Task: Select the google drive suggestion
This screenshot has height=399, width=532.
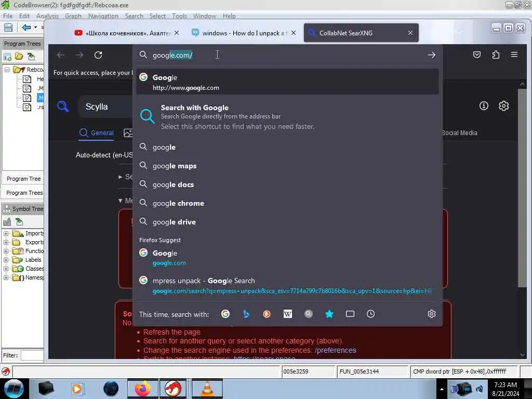Action: tap(287, 222)
